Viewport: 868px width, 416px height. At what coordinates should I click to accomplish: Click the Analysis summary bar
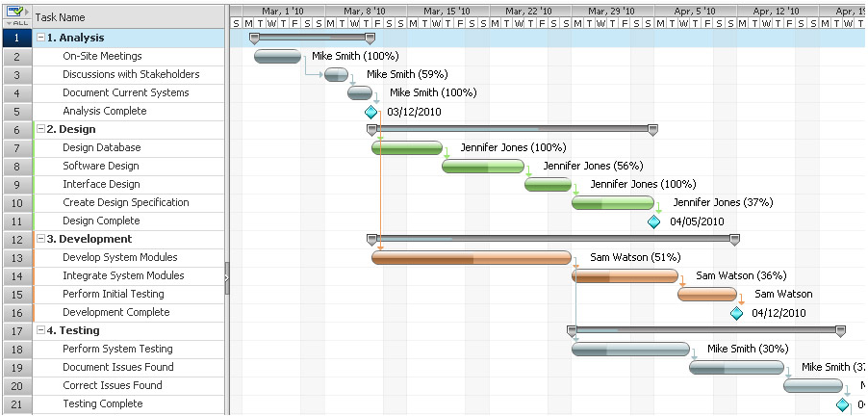click(312, 38)
